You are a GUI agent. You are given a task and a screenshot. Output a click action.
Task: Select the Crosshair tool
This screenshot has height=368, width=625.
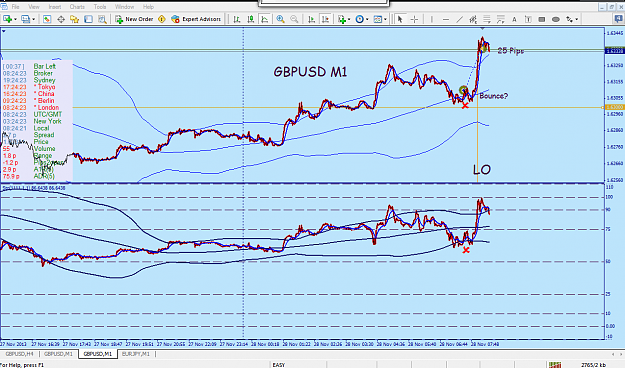pos(415,19)
